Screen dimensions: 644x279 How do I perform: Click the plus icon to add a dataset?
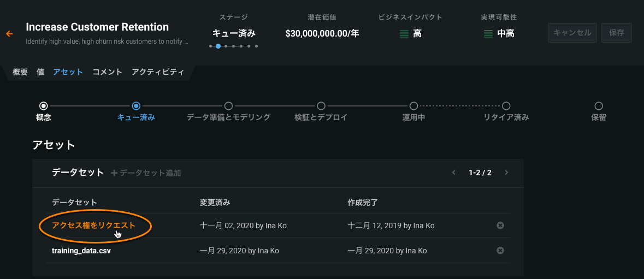(114, 173)
